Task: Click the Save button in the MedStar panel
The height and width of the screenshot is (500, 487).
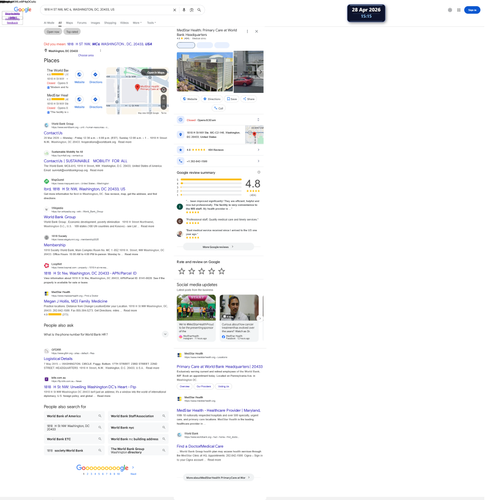Action: click(x=232, y=99)
